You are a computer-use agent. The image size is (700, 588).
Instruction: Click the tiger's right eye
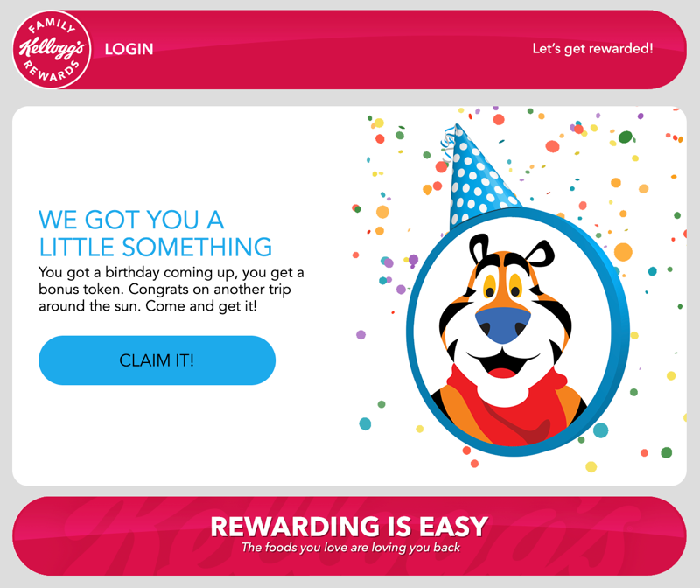(x=515, y=286)
